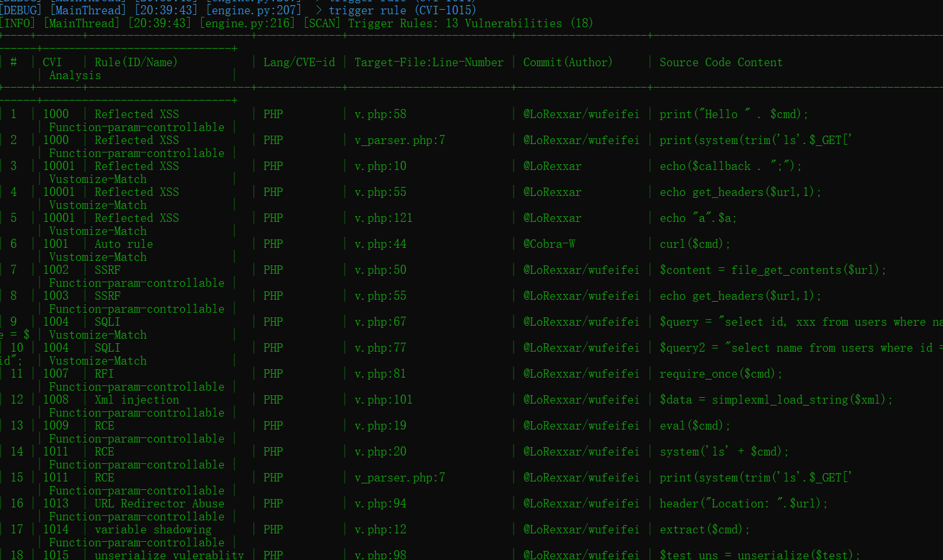Select target file 'v.php:77'

pyautogui.click(x=381, y=348)
